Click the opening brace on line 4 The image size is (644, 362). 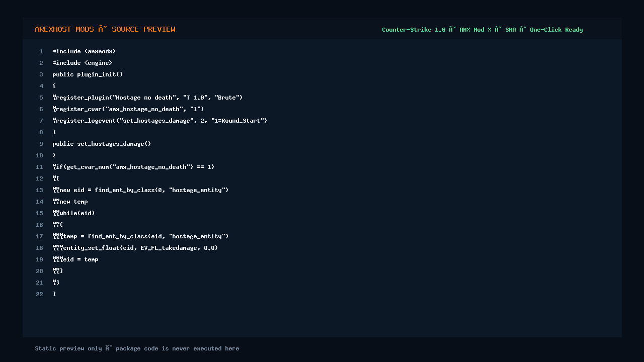[54, 86]
